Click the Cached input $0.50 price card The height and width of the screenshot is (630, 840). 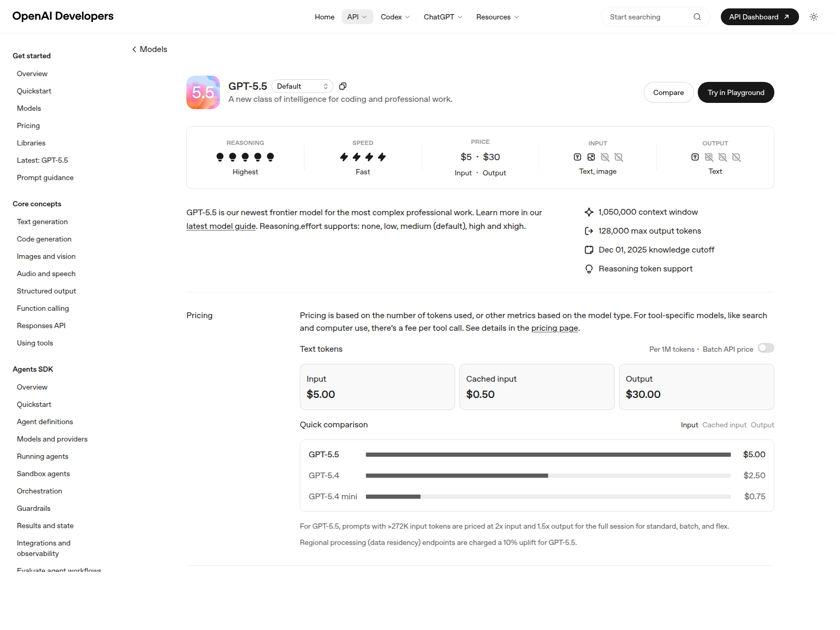pos(537,387)
